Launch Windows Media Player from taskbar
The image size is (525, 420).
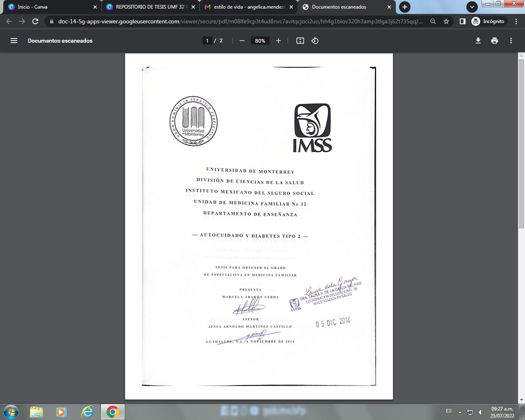click(x=61, y=412)
